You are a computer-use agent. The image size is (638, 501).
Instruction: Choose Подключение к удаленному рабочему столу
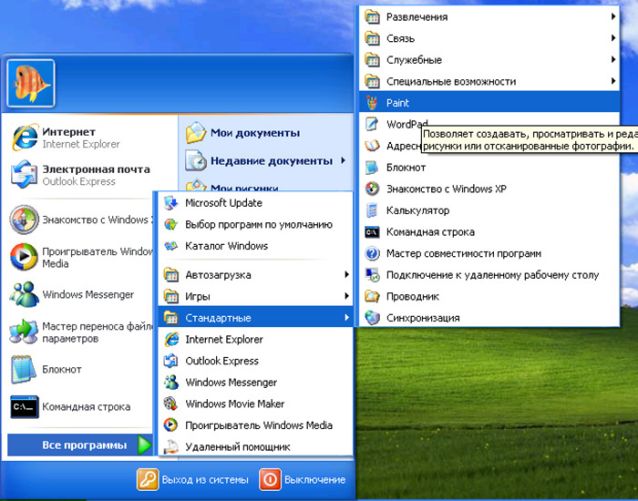click(489, 275)
